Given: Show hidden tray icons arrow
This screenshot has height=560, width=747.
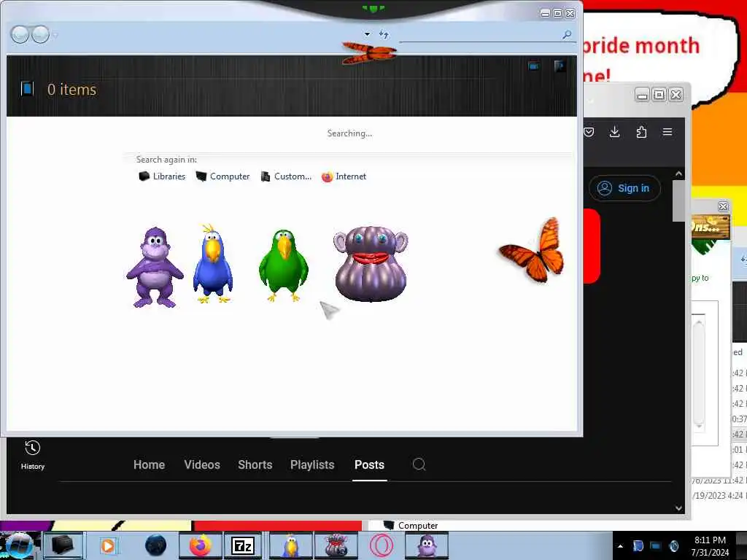Looking at the screenshot, I should [x=620, y=546].
